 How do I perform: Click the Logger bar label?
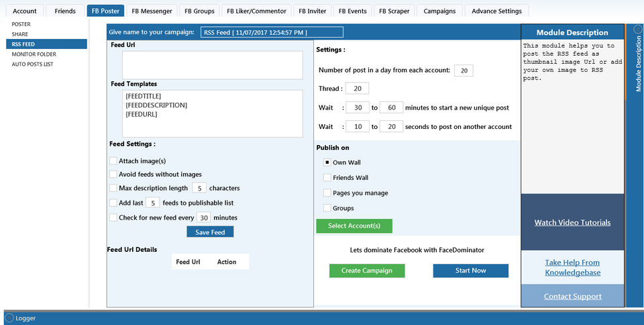[25, 318]
